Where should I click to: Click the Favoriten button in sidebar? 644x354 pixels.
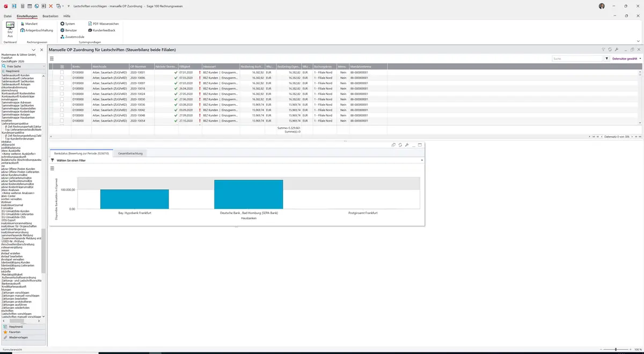(x=23, y=332)
